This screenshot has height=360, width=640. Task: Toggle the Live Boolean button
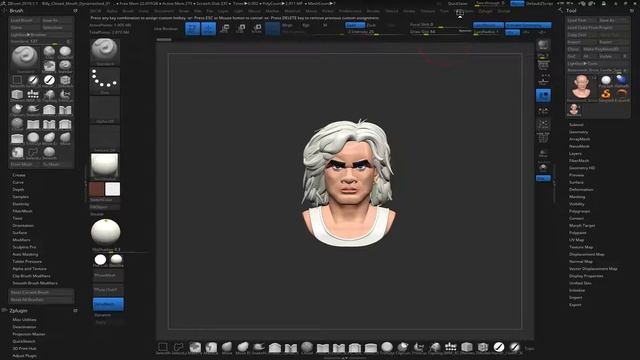pos(166,29)
